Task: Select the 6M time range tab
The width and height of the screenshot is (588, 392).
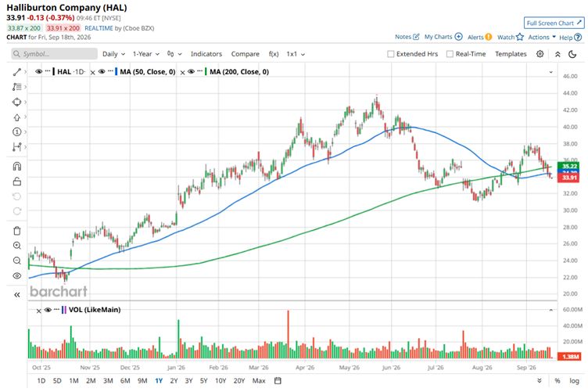Action: tap(125, 381)
